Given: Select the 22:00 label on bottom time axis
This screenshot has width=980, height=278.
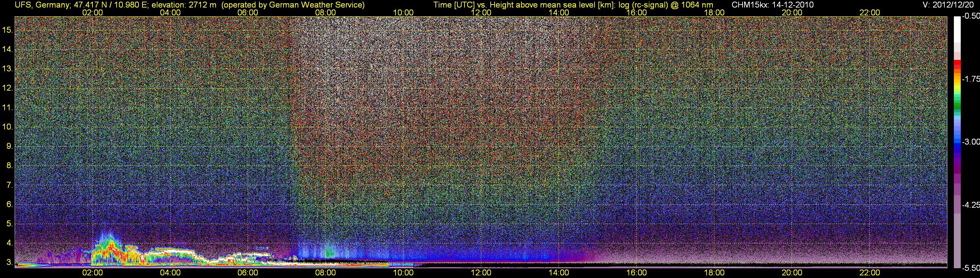Looking at the screenshot, I should point(870,273).
